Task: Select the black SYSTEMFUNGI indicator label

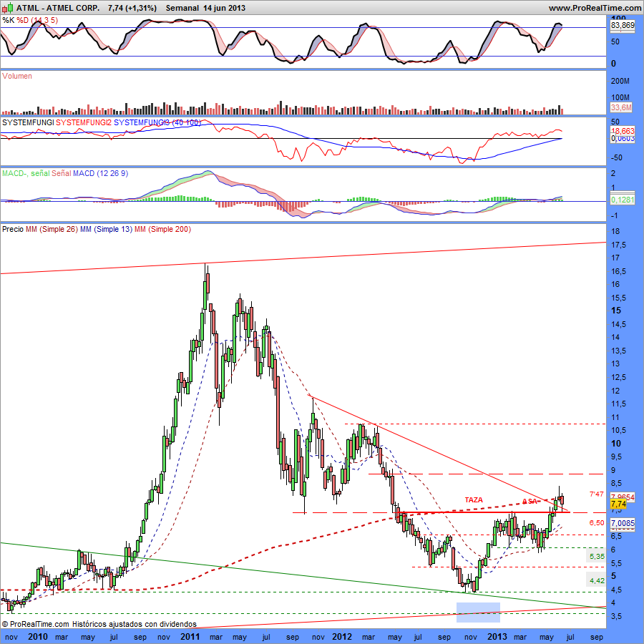Action: 28,122
